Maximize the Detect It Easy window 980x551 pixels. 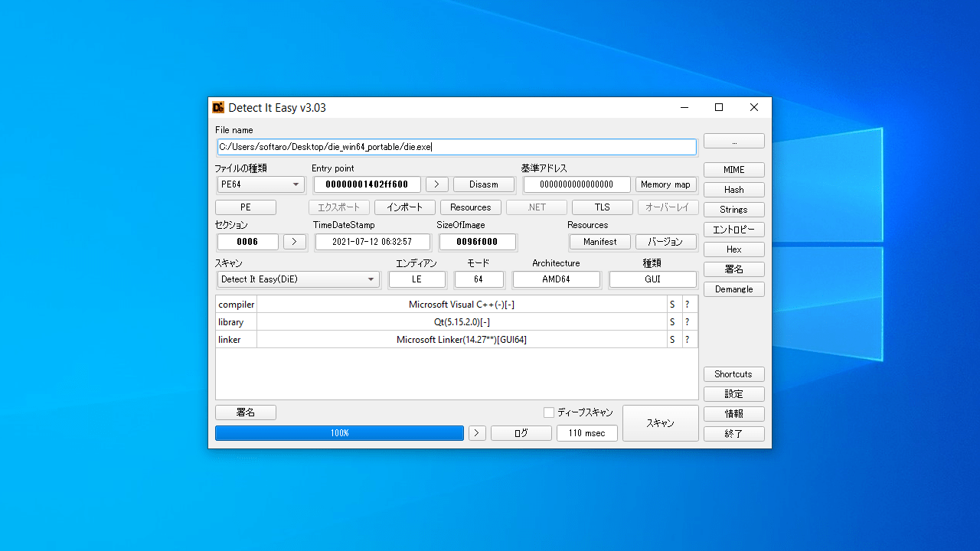[x=719, y=108]
